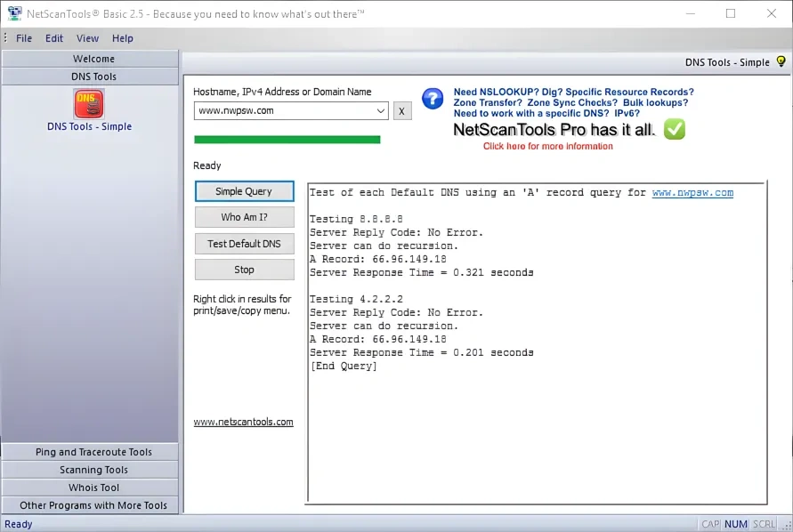Click the CAP indicator in status bar

pyautogui.click(x=710, y=524)
